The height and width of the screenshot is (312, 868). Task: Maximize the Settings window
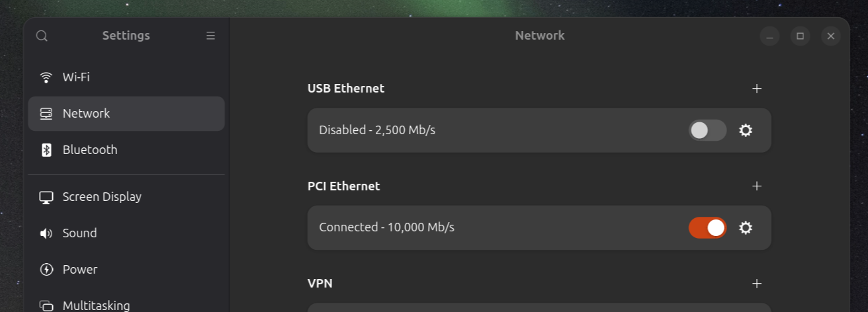(800, 36)
